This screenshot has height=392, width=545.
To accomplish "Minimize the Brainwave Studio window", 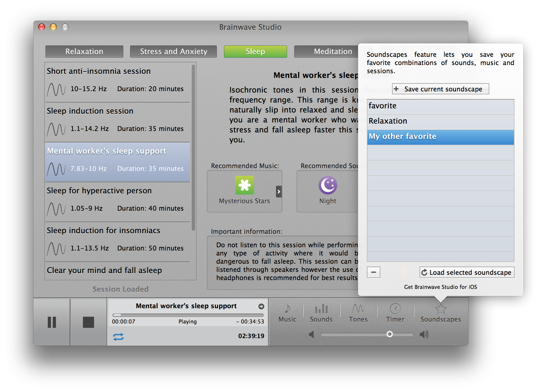I will click(53, 27).
